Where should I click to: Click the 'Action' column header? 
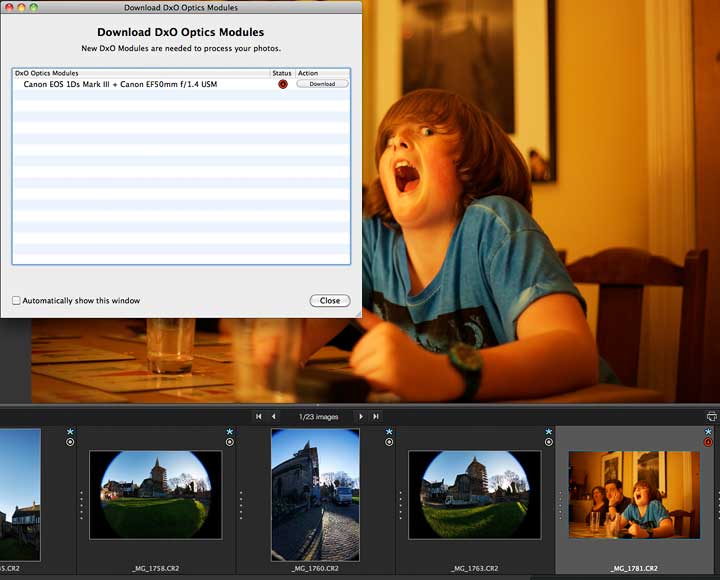(322, 73)
